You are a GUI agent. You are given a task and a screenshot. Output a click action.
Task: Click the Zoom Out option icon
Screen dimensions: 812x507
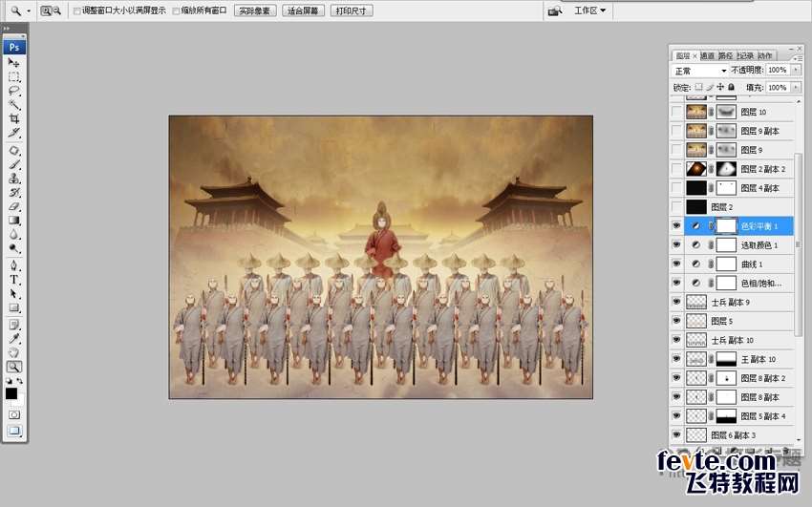(x=57, y=11)
